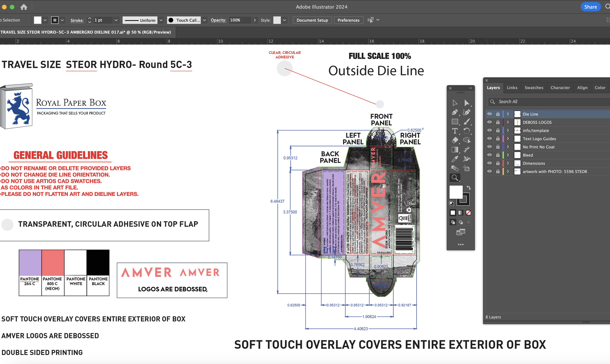610x364 pixels.
Task: Activate the Type tool
Action: pyautogui.click(x=455, y=131)
